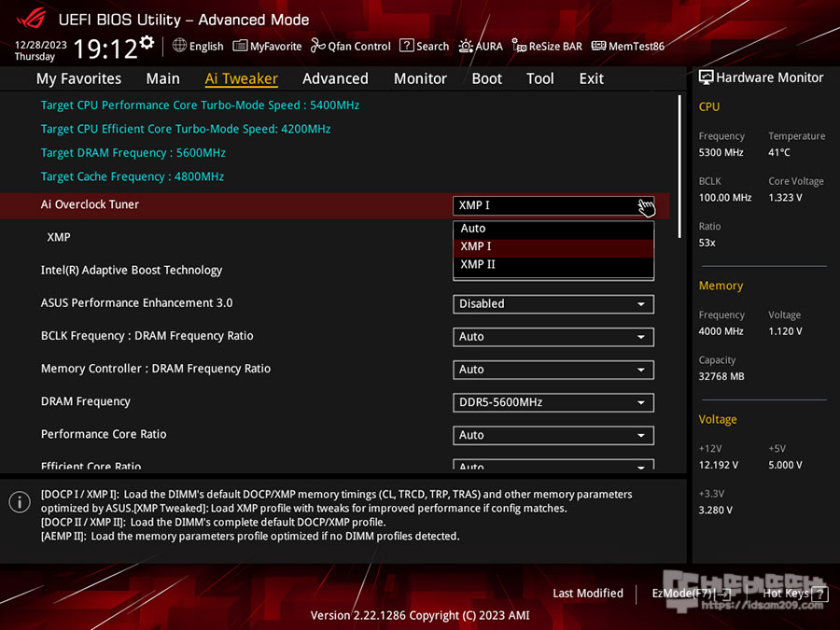The image size is (840, 630).
Task: Click the ROG logo icon
Action: point(31,19)
